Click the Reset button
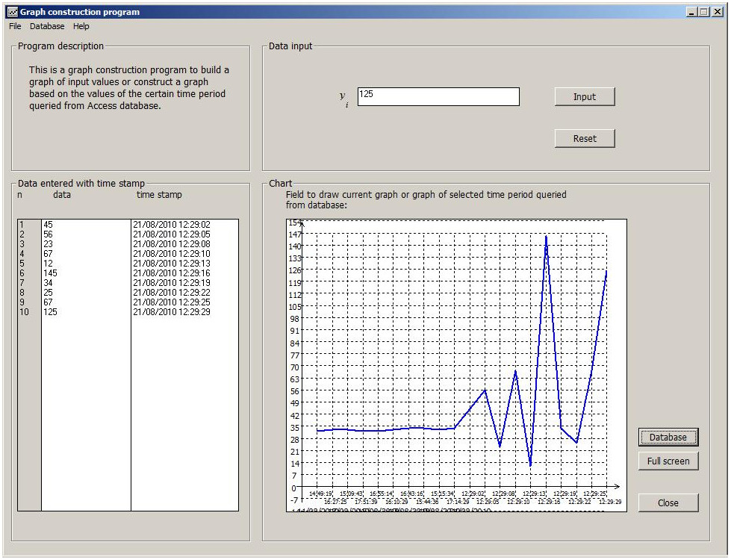This screenshot has height=560, width=734. click(584, 139)
